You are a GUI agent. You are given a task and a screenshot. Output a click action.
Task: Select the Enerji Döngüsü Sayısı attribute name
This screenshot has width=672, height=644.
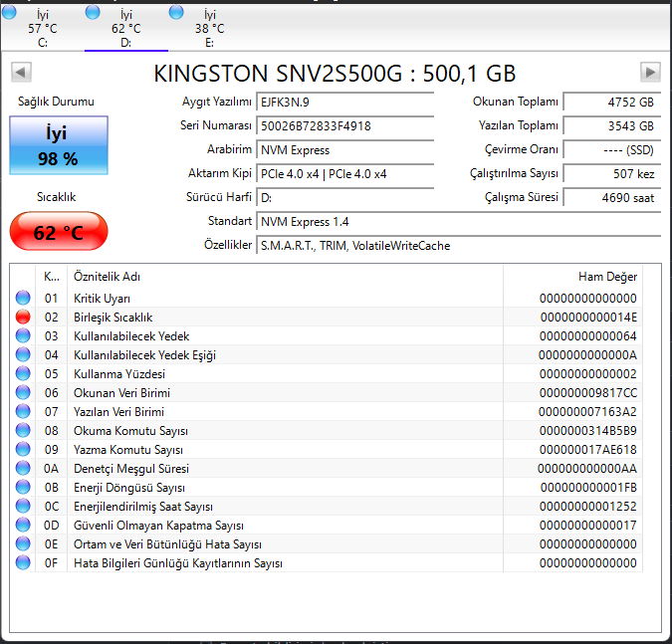[129, 488]
